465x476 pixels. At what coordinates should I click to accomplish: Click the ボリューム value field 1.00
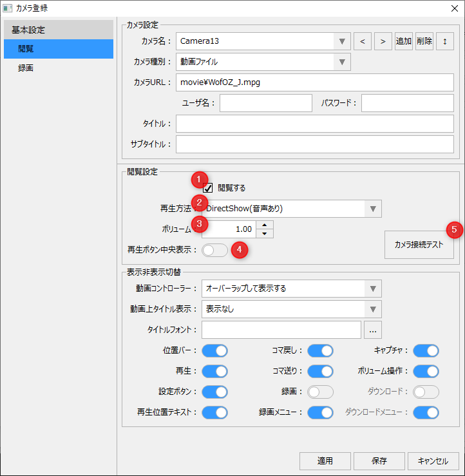229,229
